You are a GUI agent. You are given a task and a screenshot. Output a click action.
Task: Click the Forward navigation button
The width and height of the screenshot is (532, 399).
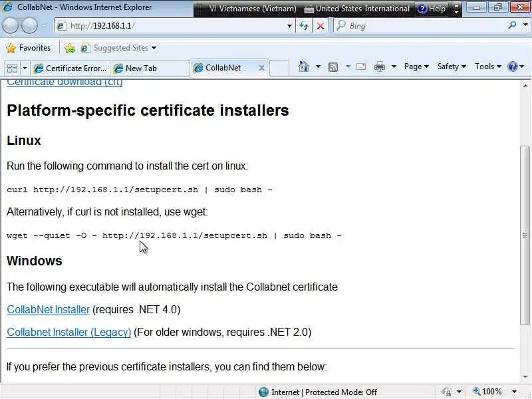coord(29,26)
